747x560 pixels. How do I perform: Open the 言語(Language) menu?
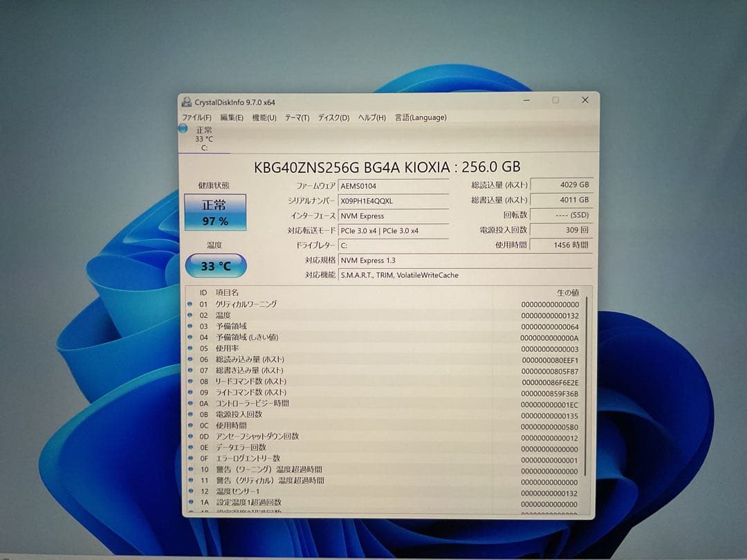point(421,118)
